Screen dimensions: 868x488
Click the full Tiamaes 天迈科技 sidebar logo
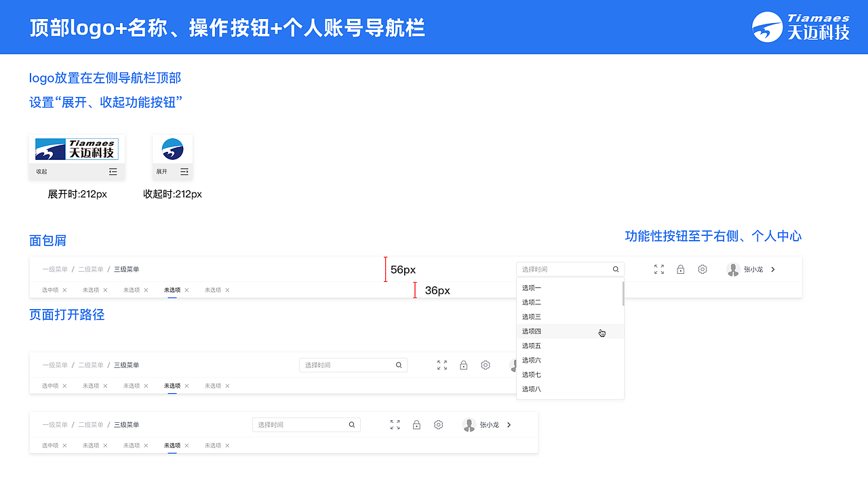pos(77,149)
